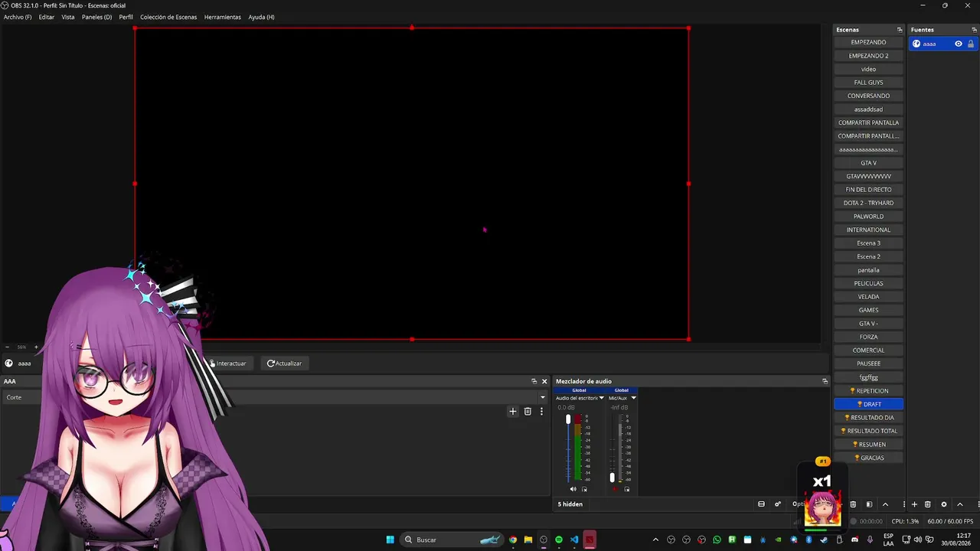
Task: Close the AAA transitions panel
Action: click(544, 381)
